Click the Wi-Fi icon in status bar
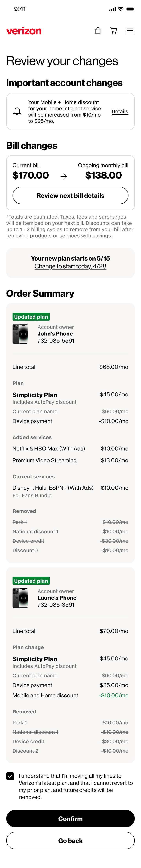 pyautogui.click(x=120, y=9)
